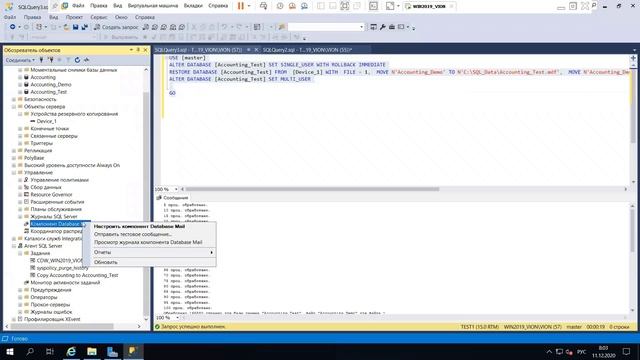
Task: Open the Сообщения results tab
Action: pos(172,198)
